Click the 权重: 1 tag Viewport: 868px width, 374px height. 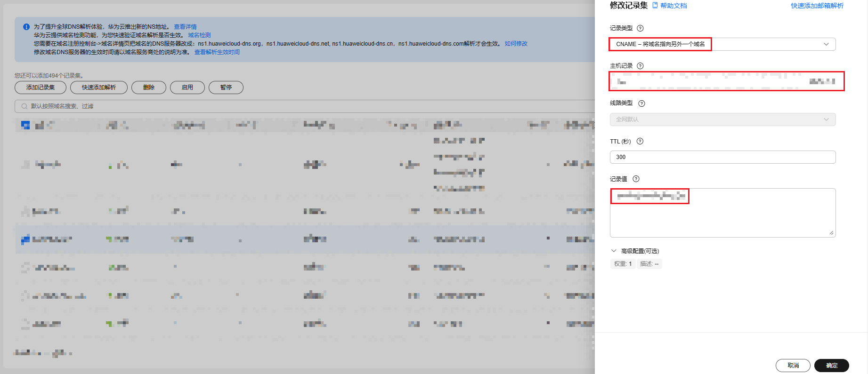(623, 264)
